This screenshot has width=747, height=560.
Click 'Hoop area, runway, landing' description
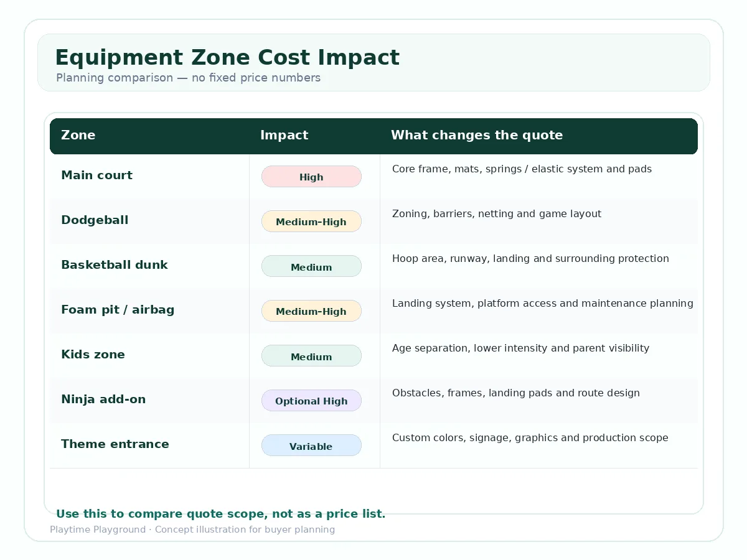click(530, 258)
